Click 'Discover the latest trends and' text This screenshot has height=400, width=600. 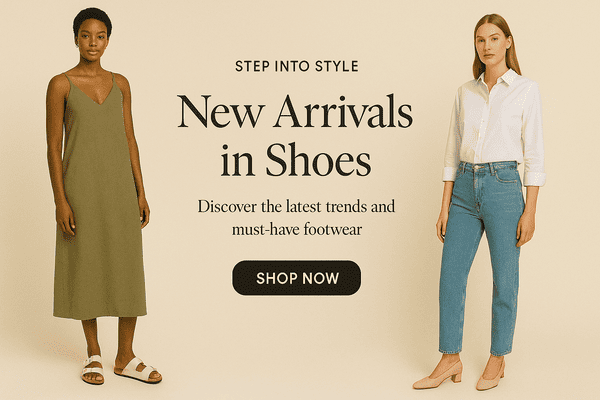pos(296,207)
